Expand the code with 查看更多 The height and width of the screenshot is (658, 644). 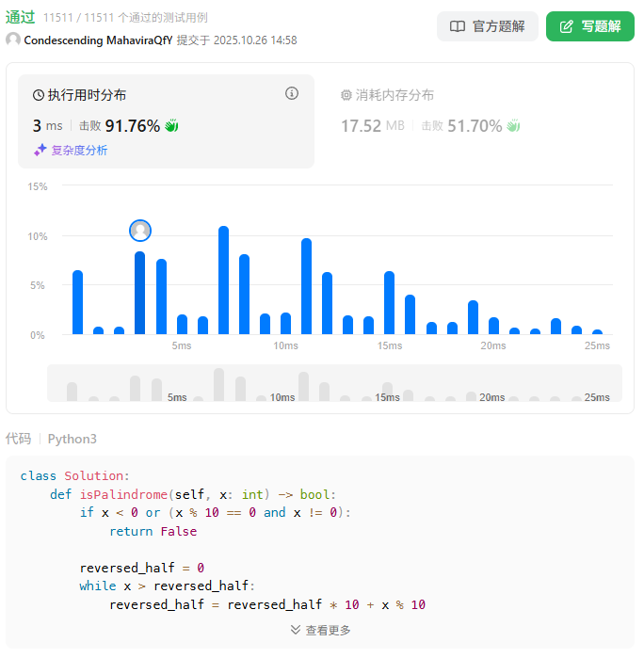click(x=320, y=630)
